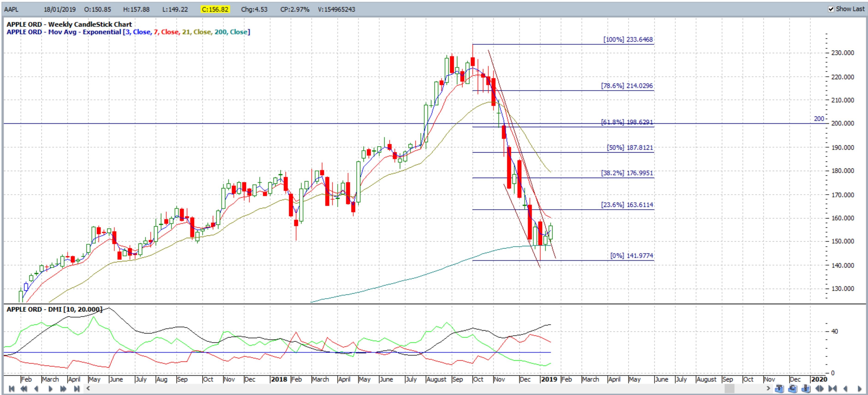Click the [0%] 141.9774 Fibonacci label

coord(631,256)
